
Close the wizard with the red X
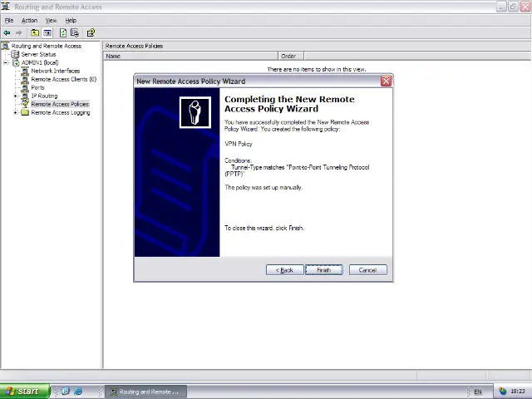click(386, 81)
